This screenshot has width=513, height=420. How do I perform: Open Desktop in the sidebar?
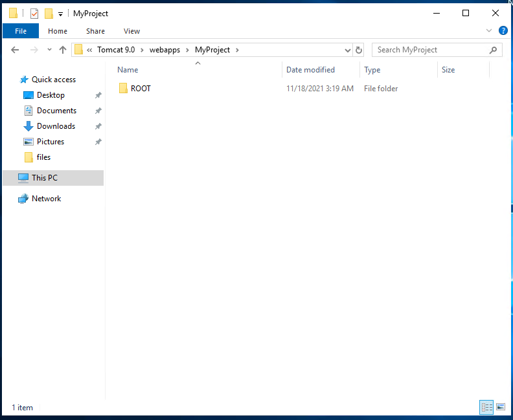click(x=51, y=95)
